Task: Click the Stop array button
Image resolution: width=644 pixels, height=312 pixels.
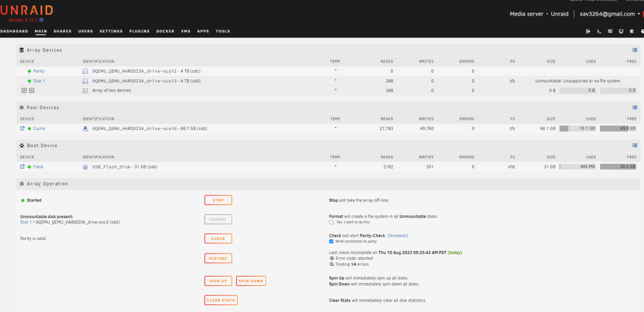Action: [x=218, y=200]
